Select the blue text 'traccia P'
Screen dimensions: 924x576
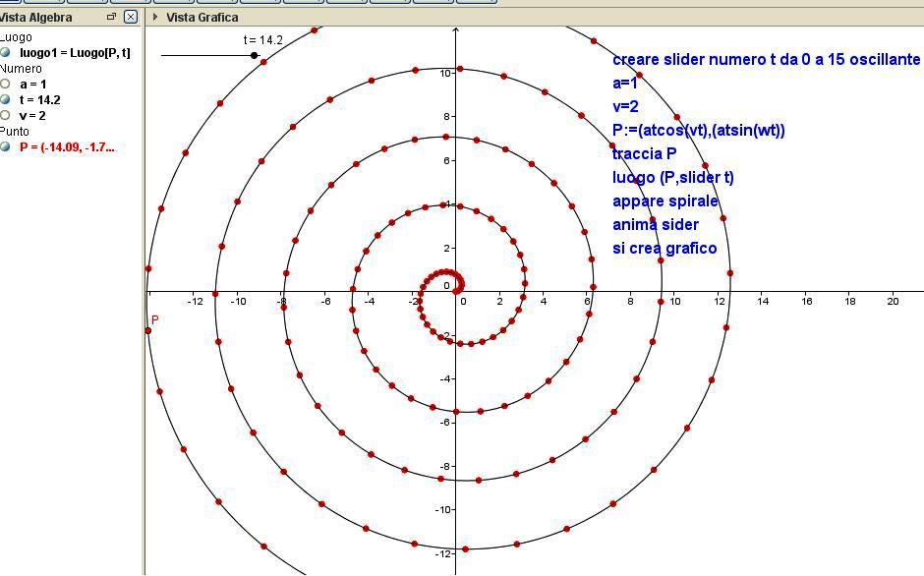[644, 154]
